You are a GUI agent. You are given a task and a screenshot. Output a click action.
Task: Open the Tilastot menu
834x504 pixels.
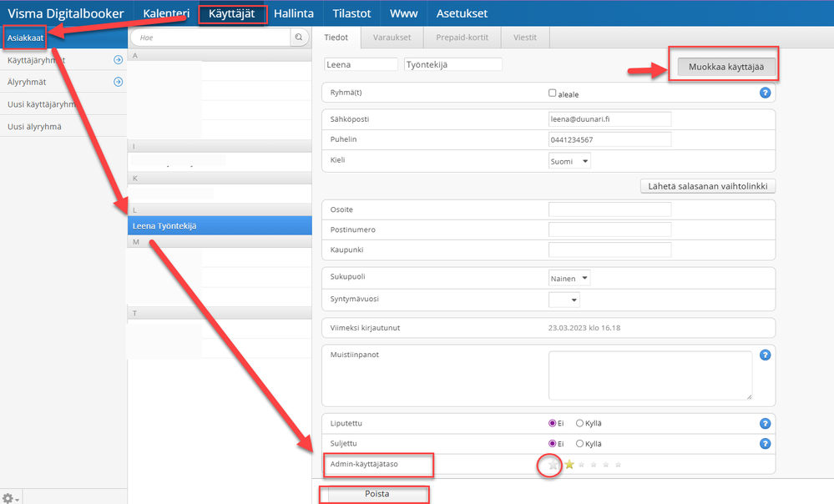click(x=351, y=13)
